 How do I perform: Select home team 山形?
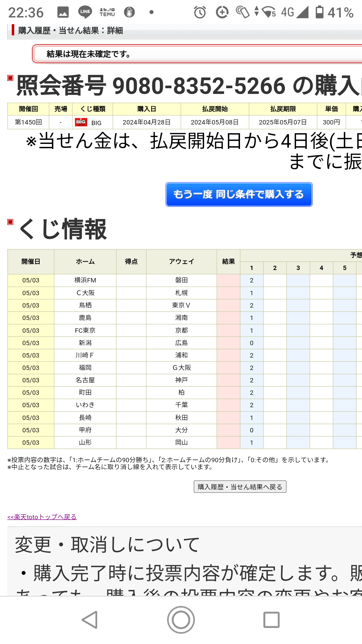click(x=85, y=442)
